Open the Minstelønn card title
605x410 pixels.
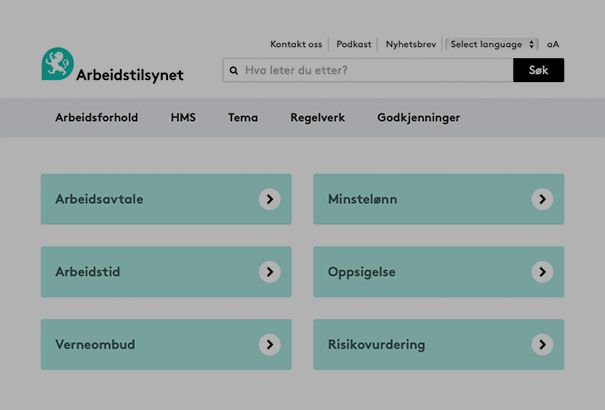click(362, 199)
